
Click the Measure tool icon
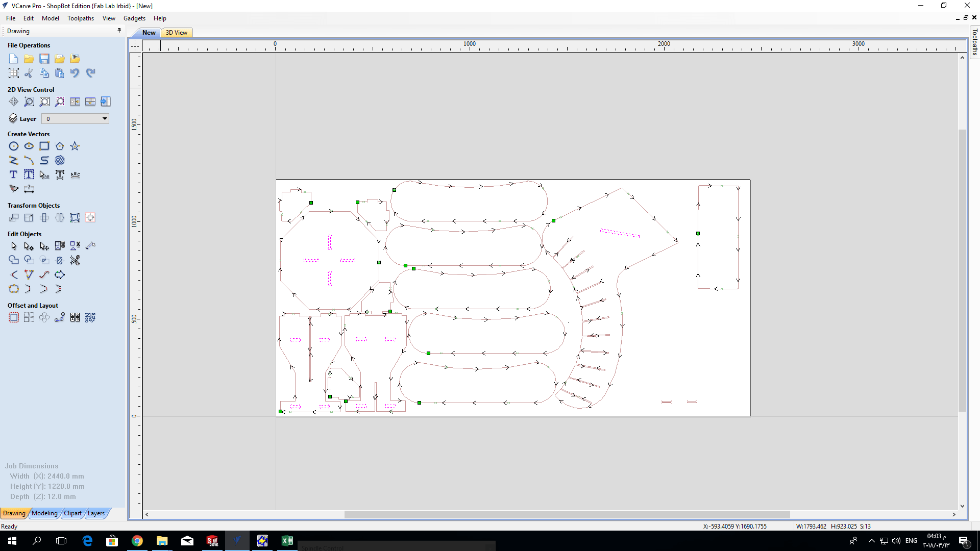[90, 246]
